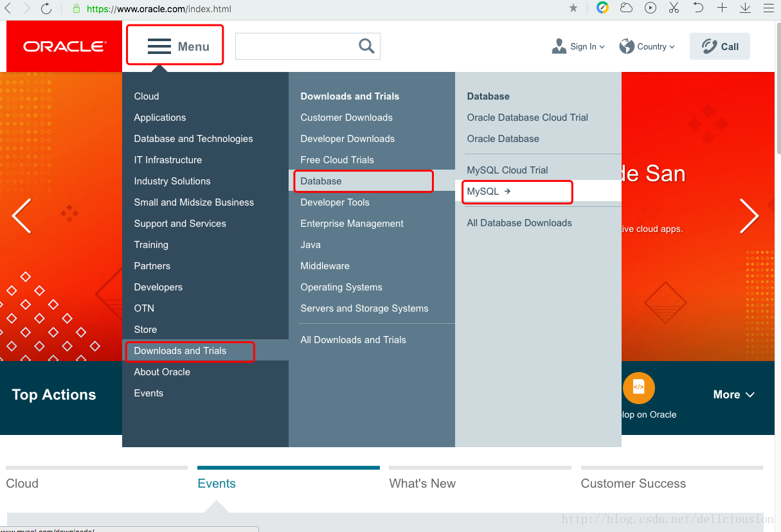Click the browser address bar URL
Viewport: 781px width, 532px height.
[x=159, y=9]
